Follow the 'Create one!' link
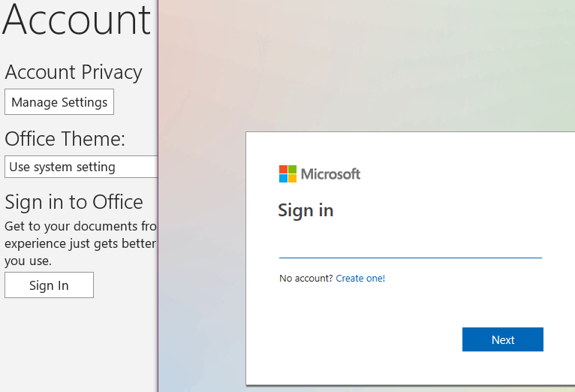 [x=360, y=279]
